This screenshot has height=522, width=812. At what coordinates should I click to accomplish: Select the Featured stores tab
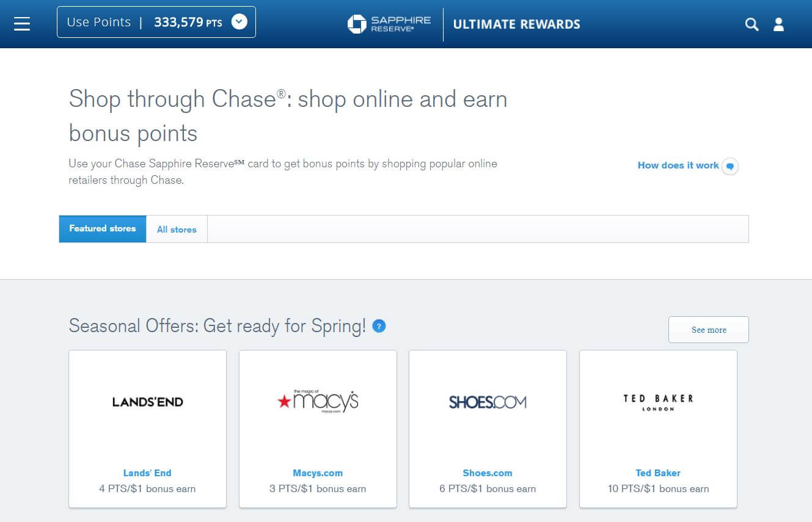point(103,229)
